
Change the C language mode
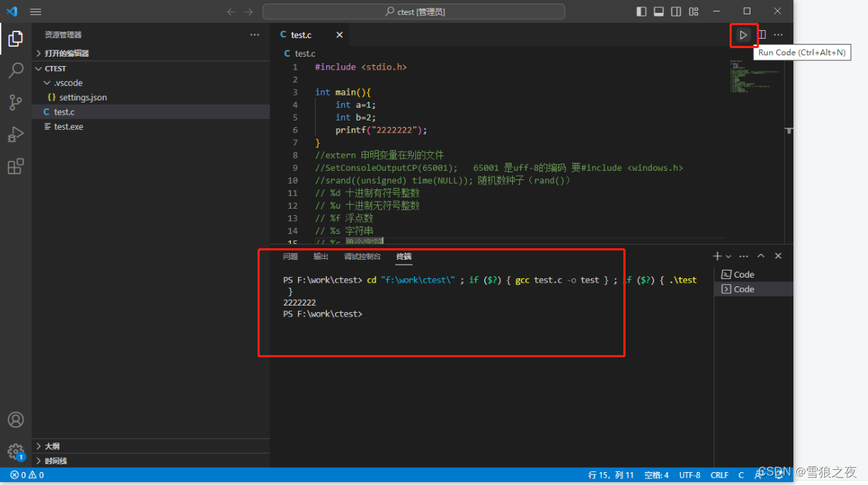click(x=741, y=475)
